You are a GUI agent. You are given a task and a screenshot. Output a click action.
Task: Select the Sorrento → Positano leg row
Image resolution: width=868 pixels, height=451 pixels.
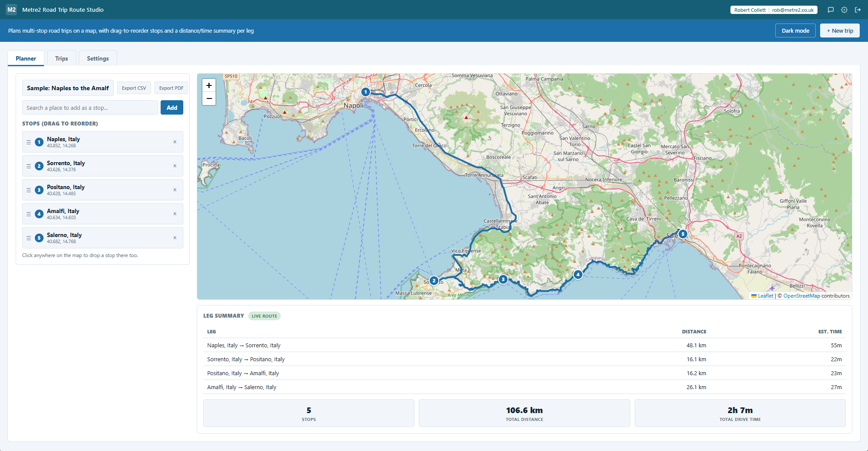pyautogui.click(x=525, y=359)
